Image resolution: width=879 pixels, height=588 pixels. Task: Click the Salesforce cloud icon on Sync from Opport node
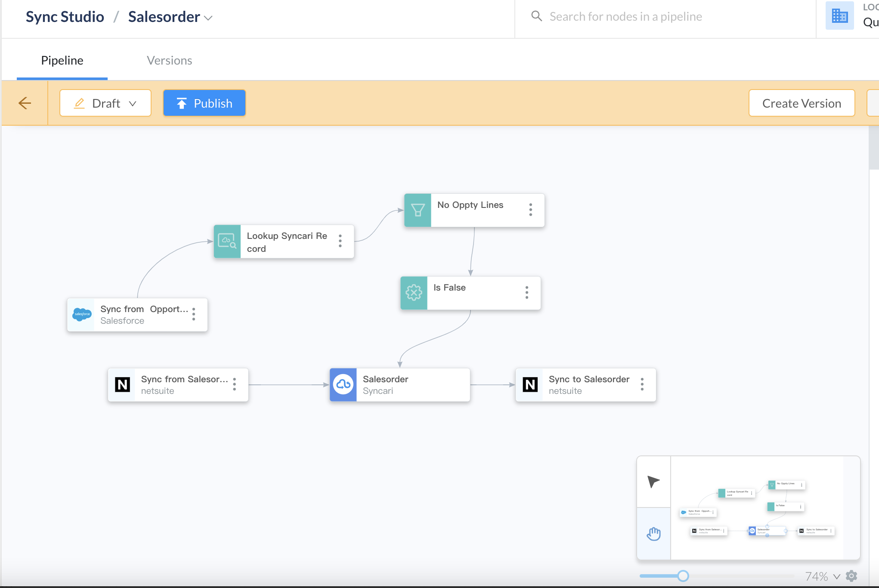coord(82,315)
